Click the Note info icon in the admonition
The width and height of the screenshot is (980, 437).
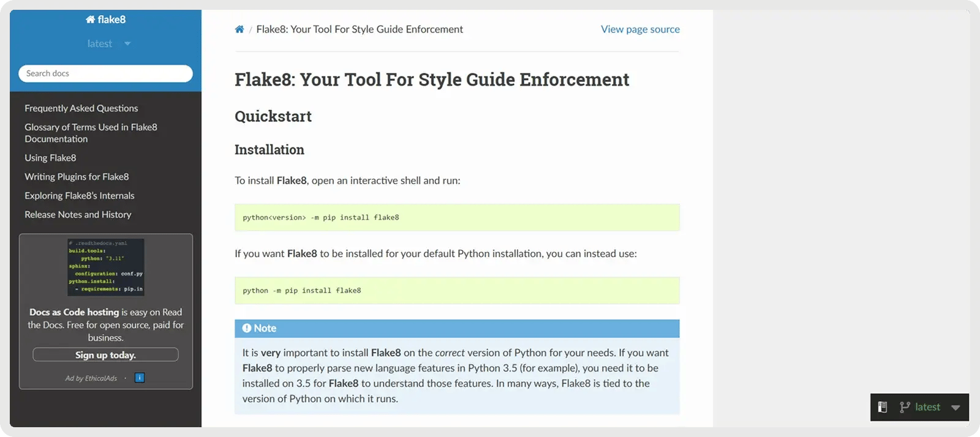click(x=246, y=328)
